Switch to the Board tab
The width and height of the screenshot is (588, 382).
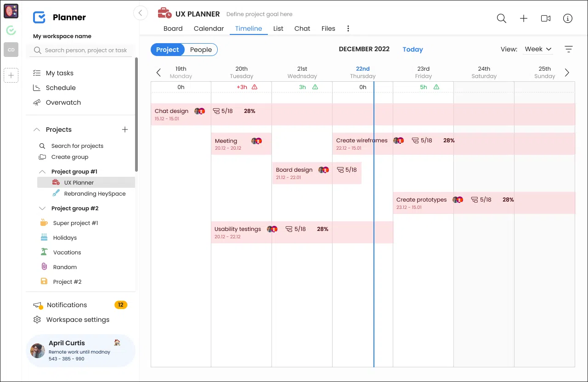pyautogui.click(x=173, y=28)
